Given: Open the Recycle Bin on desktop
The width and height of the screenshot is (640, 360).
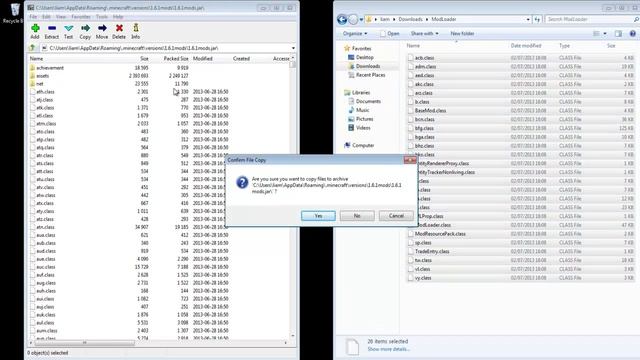Looking at the screenshot, I should point(14,13).
